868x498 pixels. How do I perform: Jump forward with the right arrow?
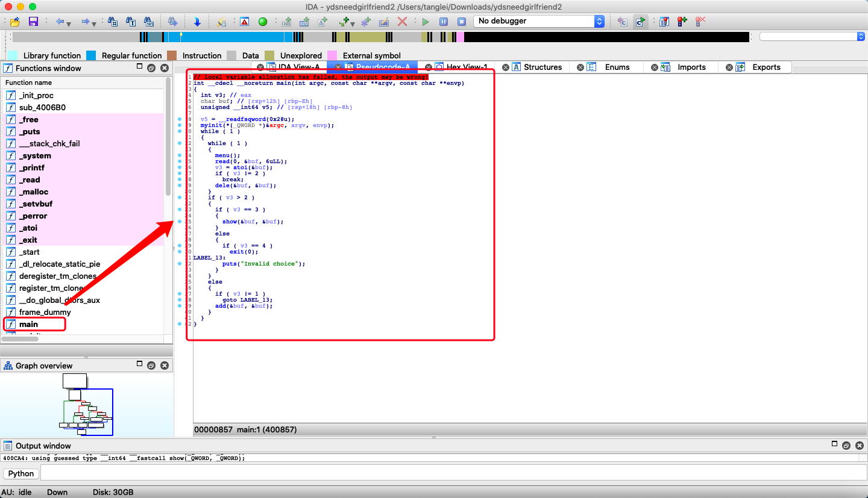[x=86, y=22]
